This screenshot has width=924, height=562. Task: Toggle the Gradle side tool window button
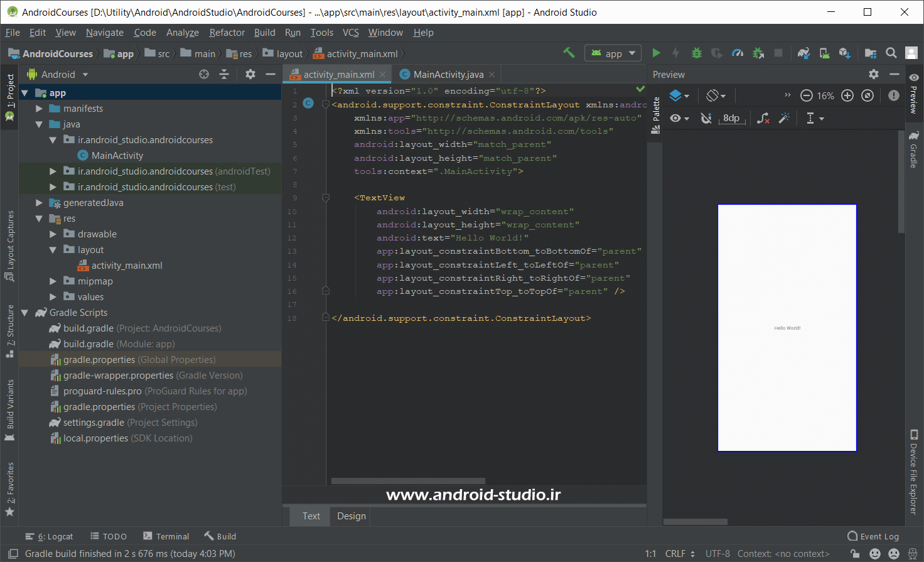(x=914, y=149)
